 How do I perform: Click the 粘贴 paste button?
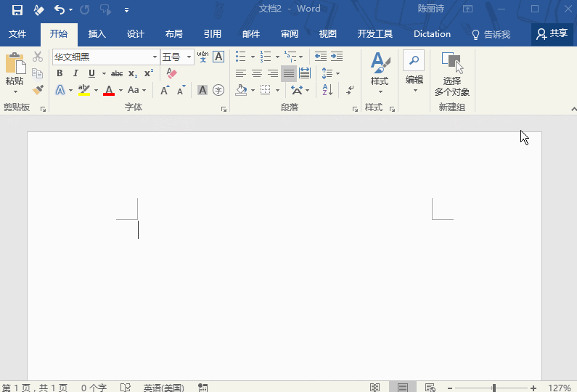(15, 73)
